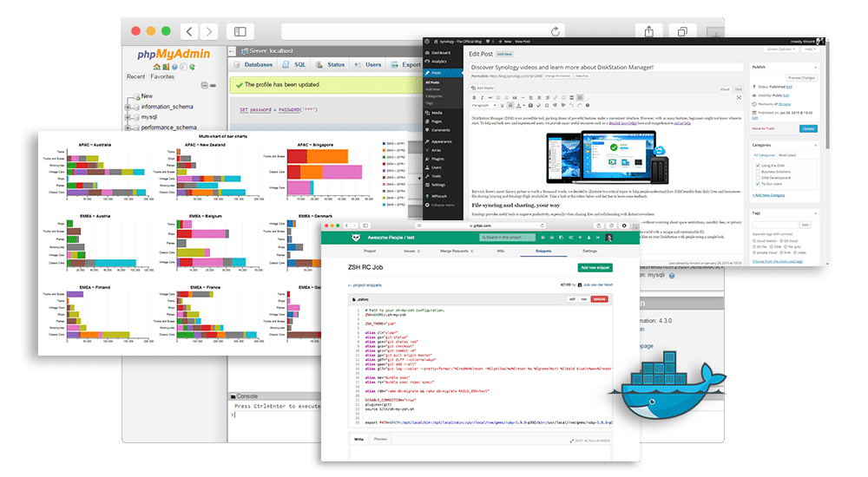Click WordPress logo in admin bar
Screen dimensions: 868x477
pos(427,42)
